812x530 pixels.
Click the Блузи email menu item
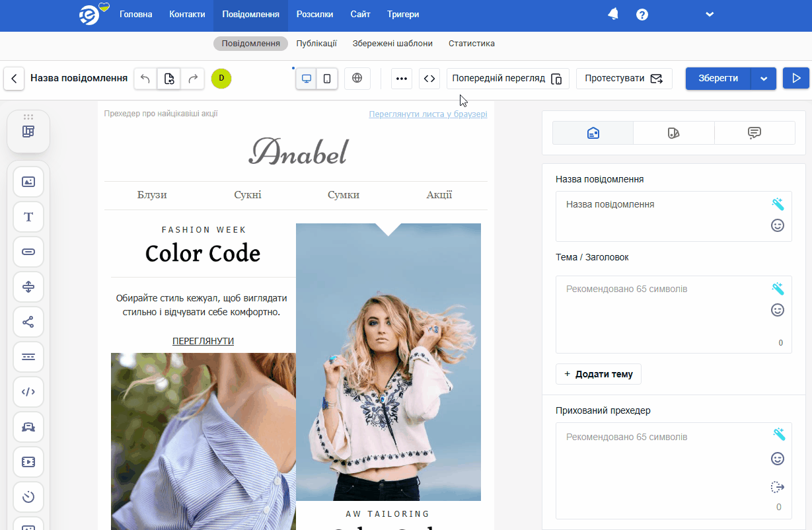[x=152, y=195]
